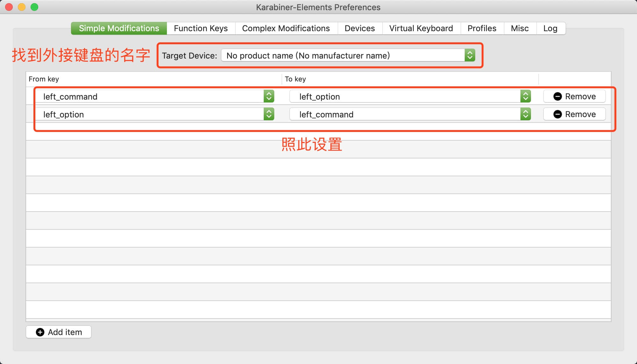637x364 pixels.
Task: Open the second row's To key dropdown
Action: tap(410, 114)
